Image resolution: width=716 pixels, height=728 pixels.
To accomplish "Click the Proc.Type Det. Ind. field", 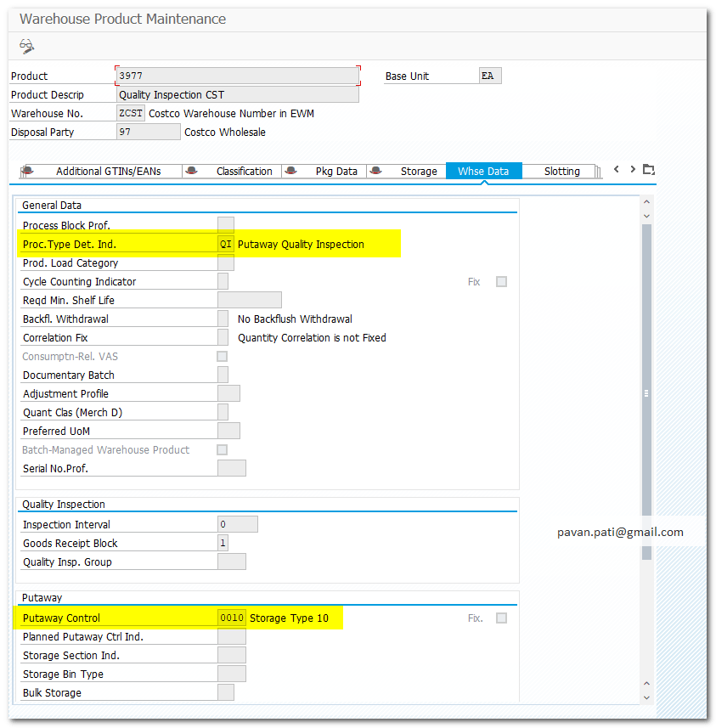I will coord(226,245).
